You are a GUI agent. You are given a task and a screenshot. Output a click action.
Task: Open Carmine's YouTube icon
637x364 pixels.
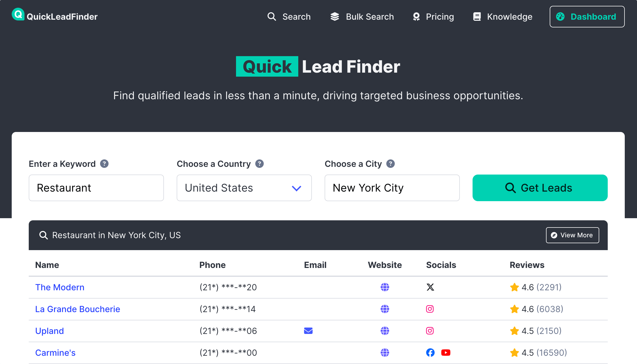446,353
